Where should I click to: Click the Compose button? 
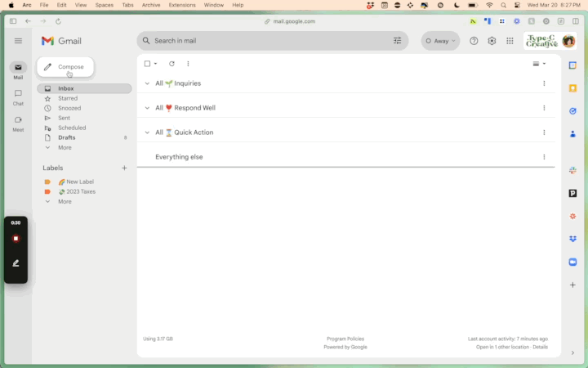click(65, 67)
